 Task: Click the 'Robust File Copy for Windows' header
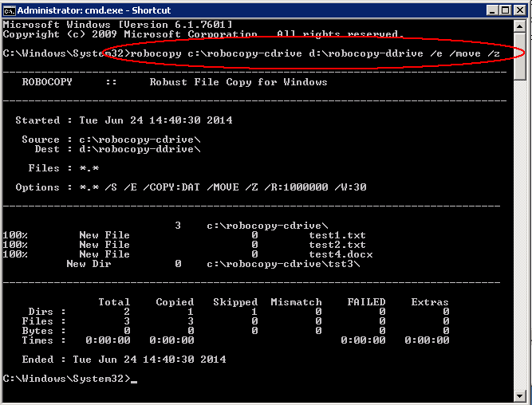click(238, 82)
